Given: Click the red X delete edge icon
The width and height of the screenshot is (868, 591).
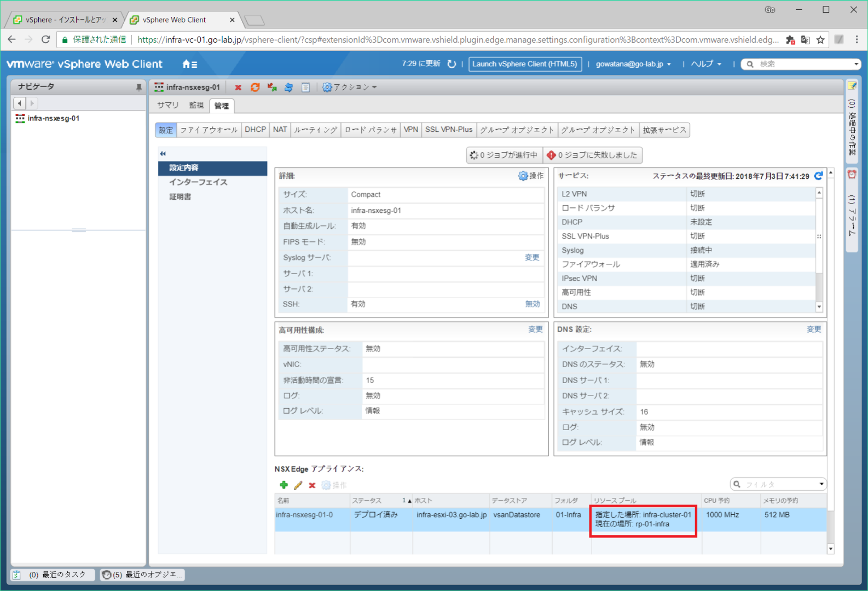Looking at the screenshot, I should 238,88.
